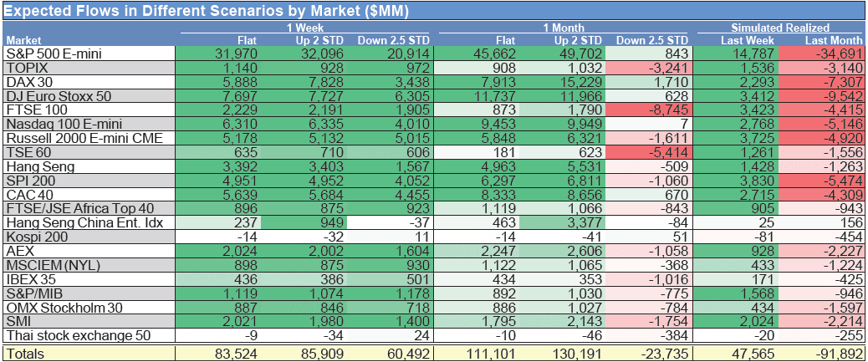Select the Russell 2000 cell 6,321

pyautogui.click(x=563, y=138)
